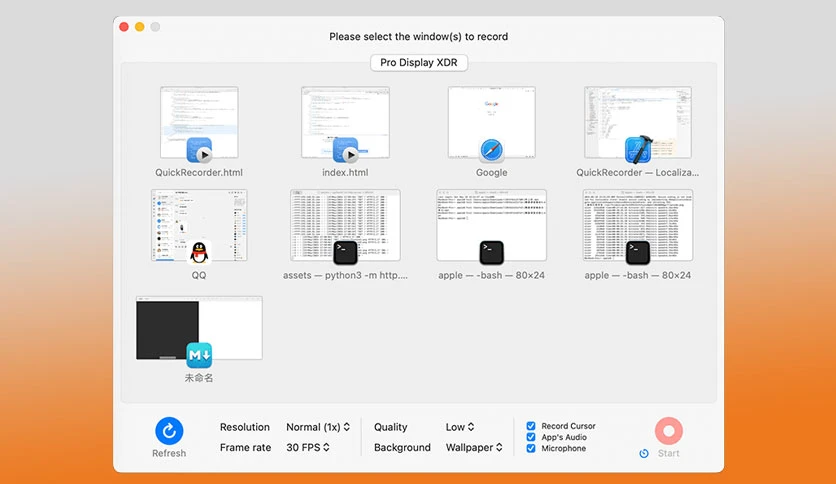Open the Frame rate 30 FPS dropdown
This screenshot has height=484, width=836.
(x=308, y=447)
